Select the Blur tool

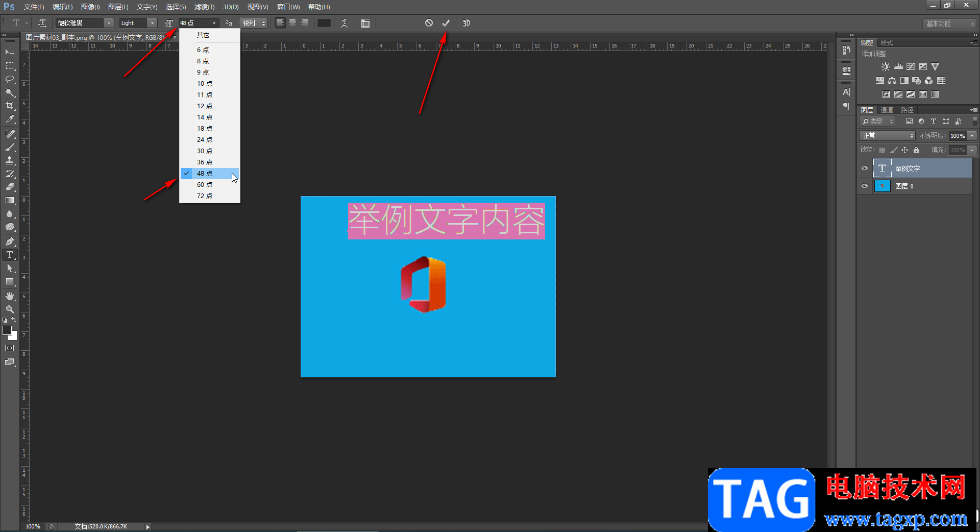pos(10,213)
